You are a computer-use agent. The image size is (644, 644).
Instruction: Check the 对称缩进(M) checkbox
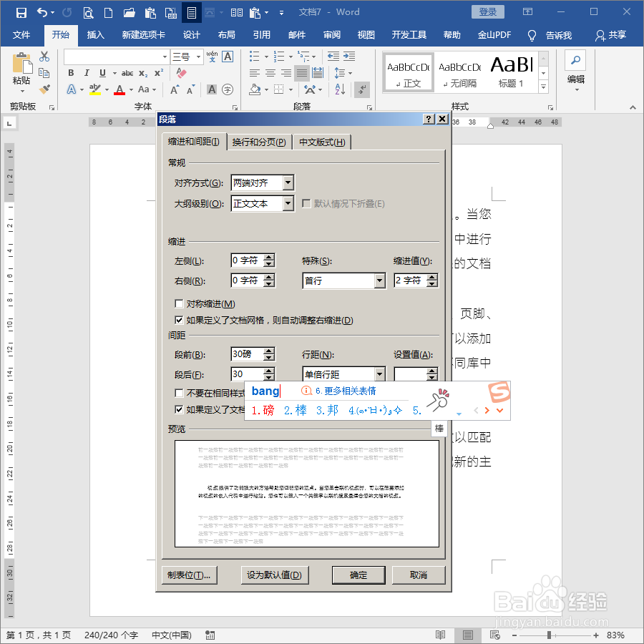(x=179, y=303)
